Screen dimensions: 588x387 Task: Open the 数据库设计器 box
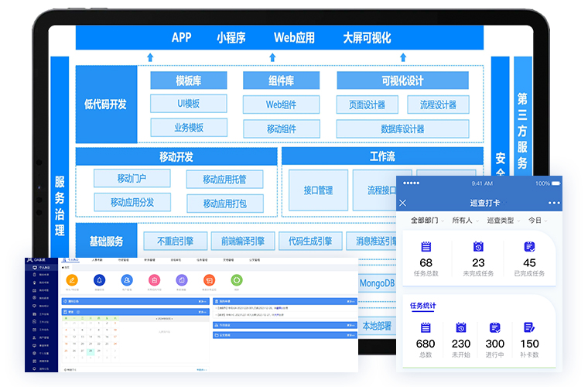[403, 129]
